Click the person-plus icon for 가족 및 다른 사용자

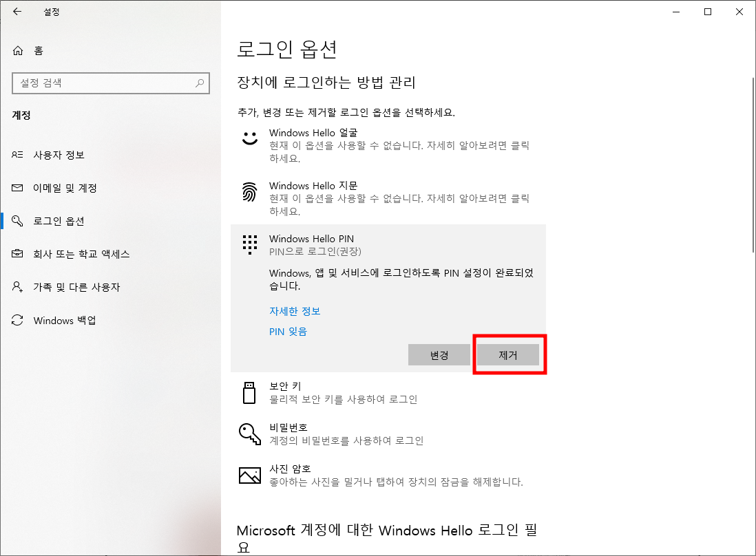pyautogui.click(x=17, y=287)
